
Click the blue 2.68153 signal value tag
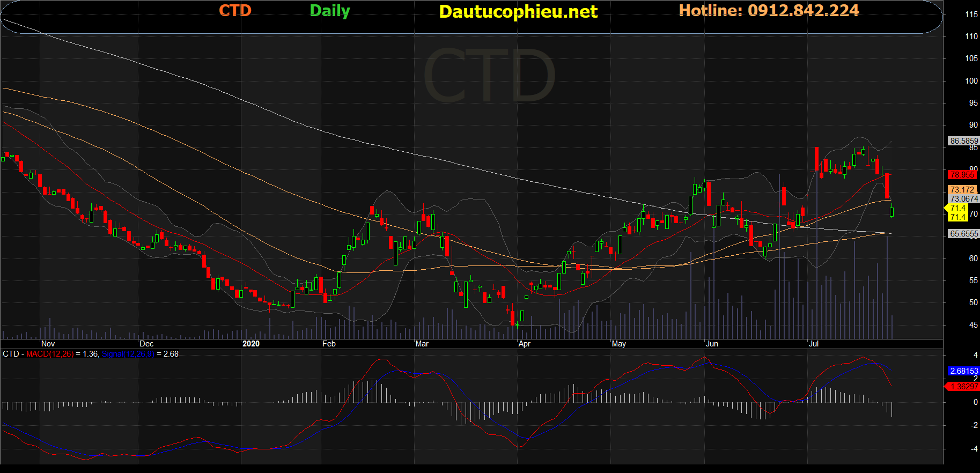pos(963,371)
